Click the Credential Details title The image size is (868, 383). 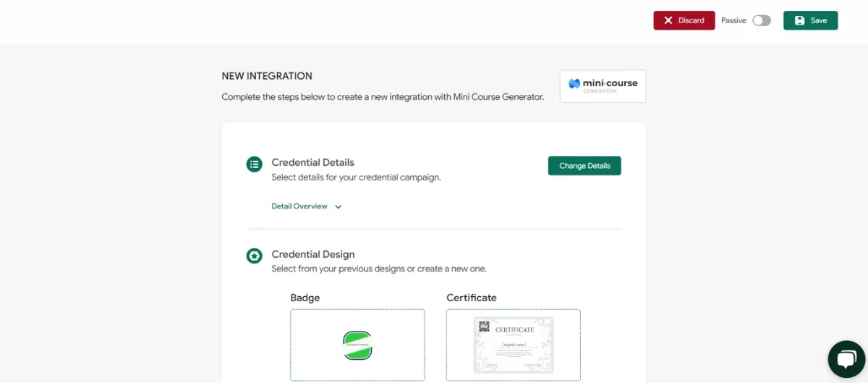click(313, 162)
